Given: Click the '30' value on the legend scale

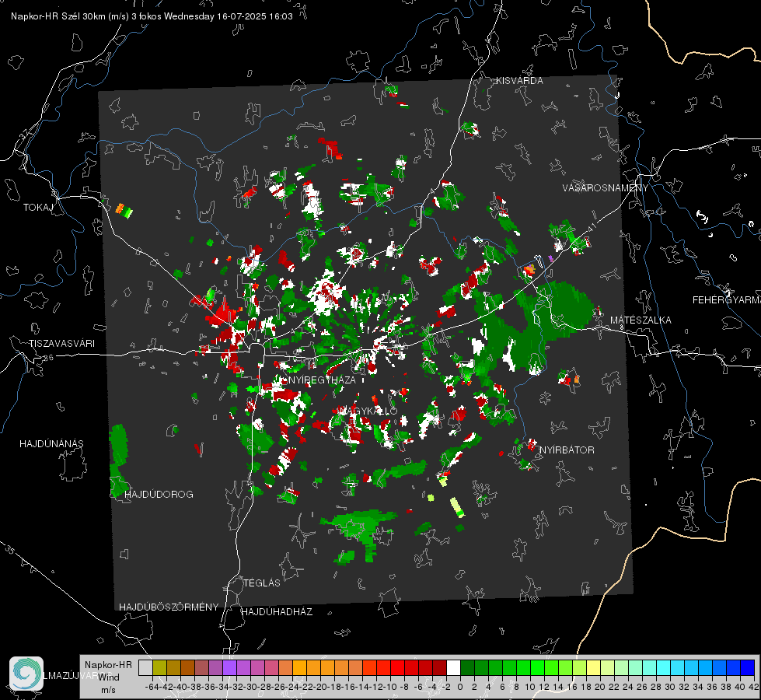Looking at the screenshot, I should (x=670, y=687).
